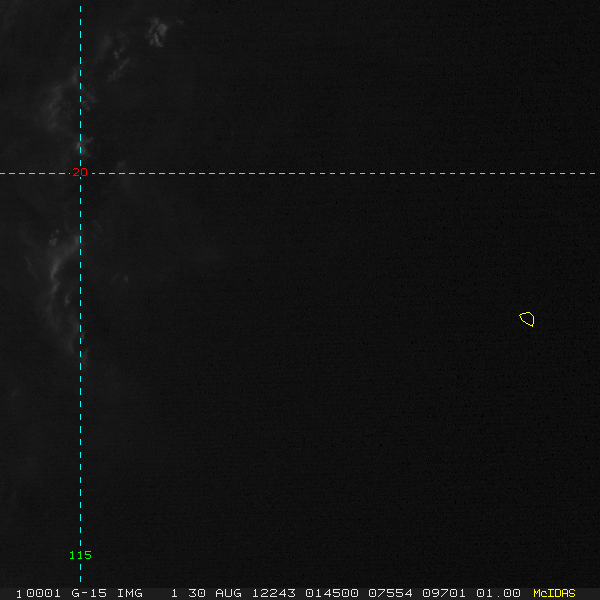Click the red latitude label 20
Viewport: 600px width, 600px height.
point(80,172)
